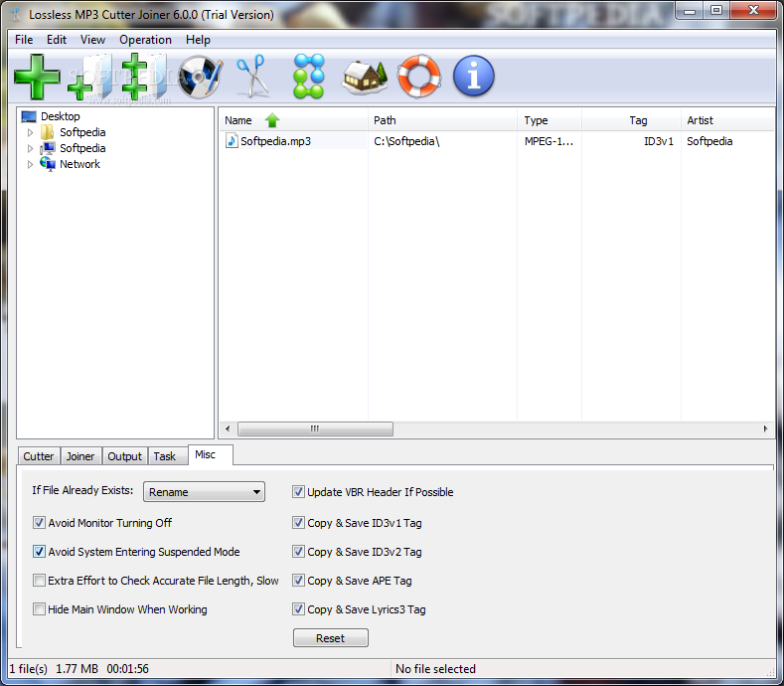Toggle Update VBR Header If Possible
The width and height of the screenshot is (784, 686).
[298, 492]
